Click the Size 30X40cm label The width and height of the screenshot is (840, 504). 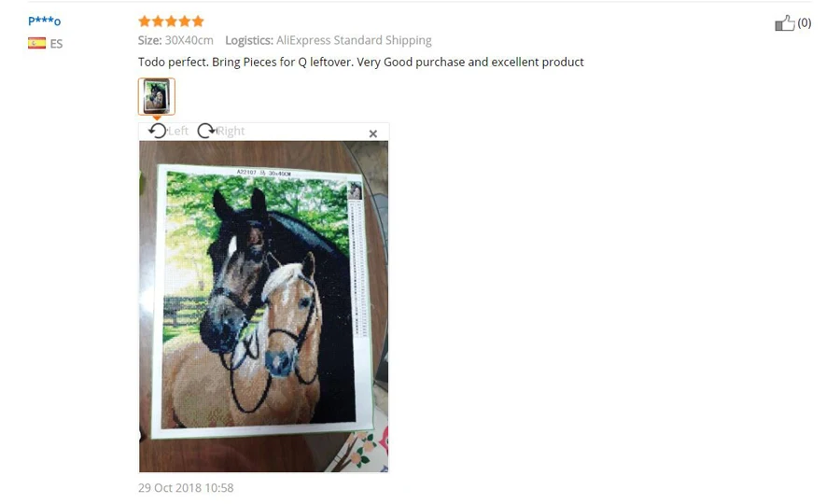tap(175, 40)
